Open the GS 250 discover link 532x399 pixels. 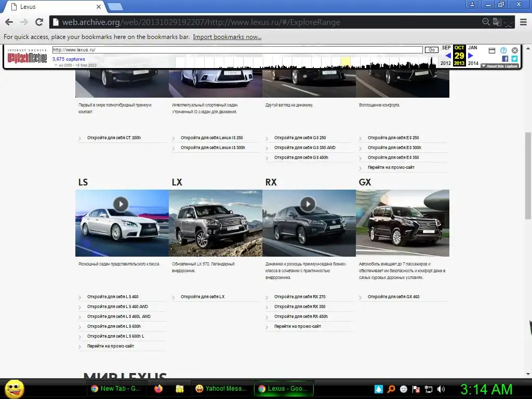300,138
